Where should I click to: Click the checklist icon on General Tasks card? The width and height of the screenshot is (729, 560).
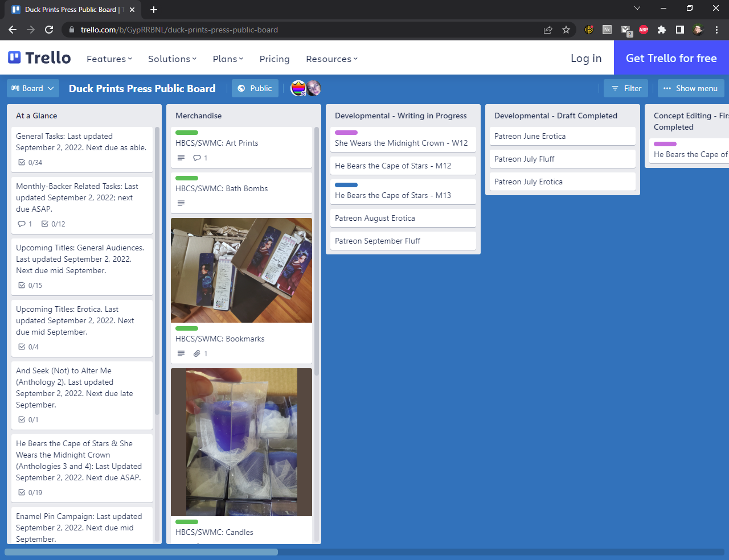click(x=22, y=162)
